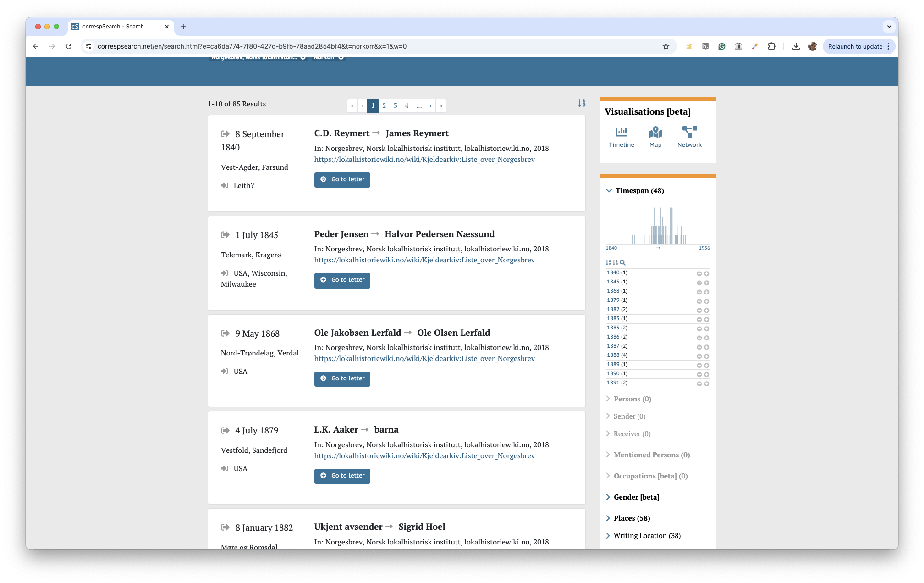Sort timespan list by count

point(615,262)
